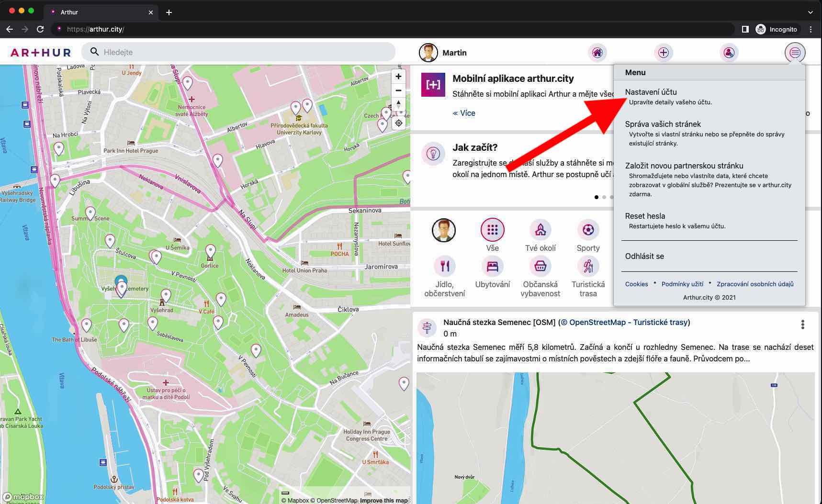This screenshot has width=822, height=504.
Task: Toggle the hamburger menu icon
Action: coord(795,53)
